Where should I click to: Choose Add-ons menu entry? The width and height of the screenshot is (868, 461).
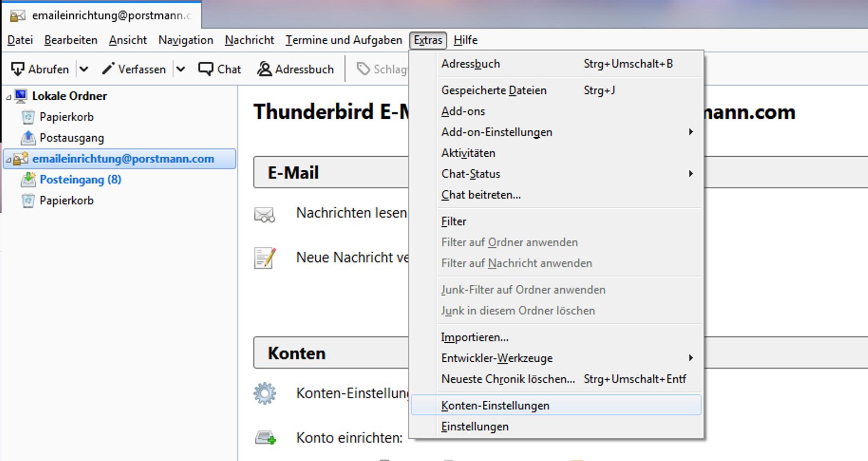coord(556,111)
